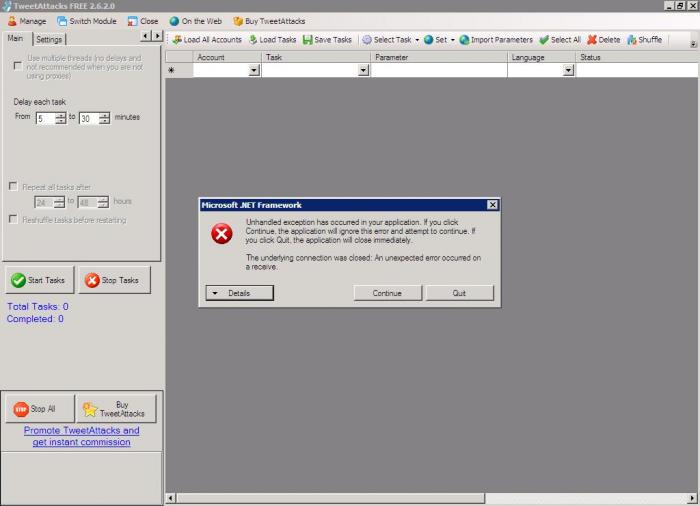Click the Task column header

click(316, 57)
